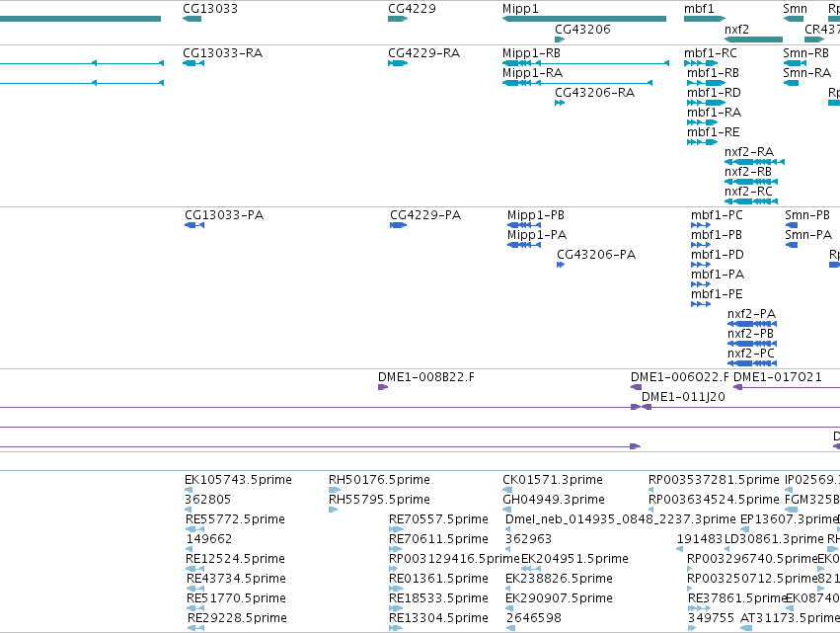Viewport: 840px width, 633px height.
Task: Click the nxf2-RC transcript glyph
Action: click(x=751, y=201)
